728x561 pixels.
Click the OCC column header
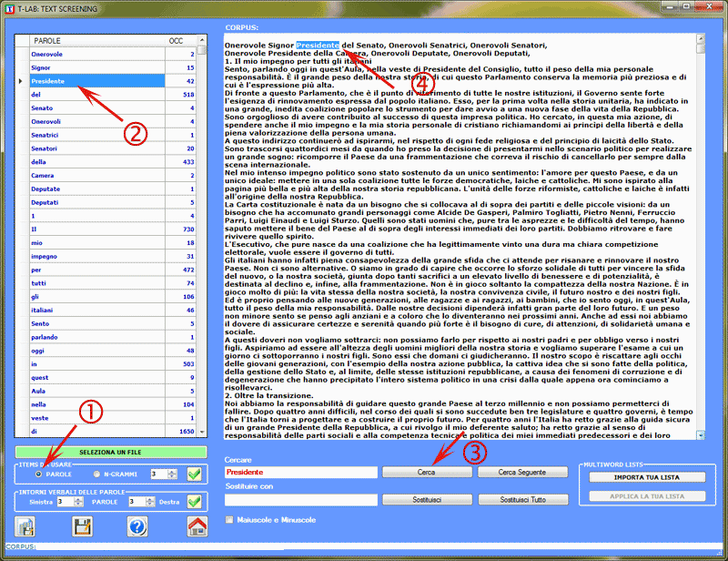point(180,41)
